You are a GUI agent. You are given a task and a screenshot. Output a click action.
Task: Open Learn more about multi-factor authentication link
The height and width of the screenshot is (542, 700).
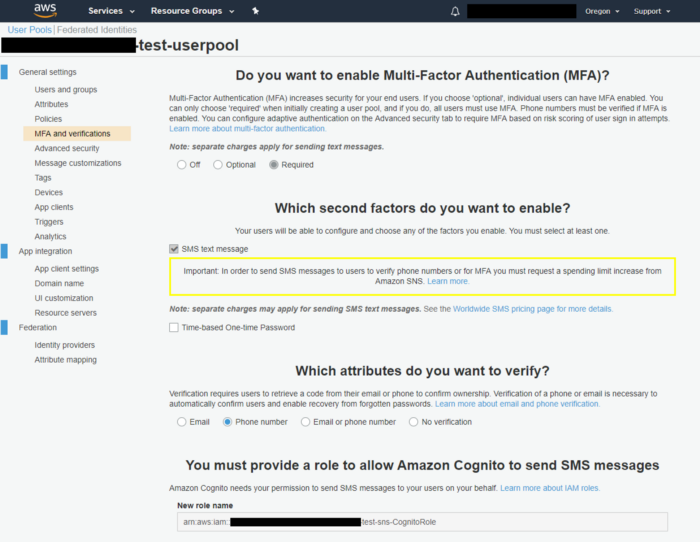(247, 129)
